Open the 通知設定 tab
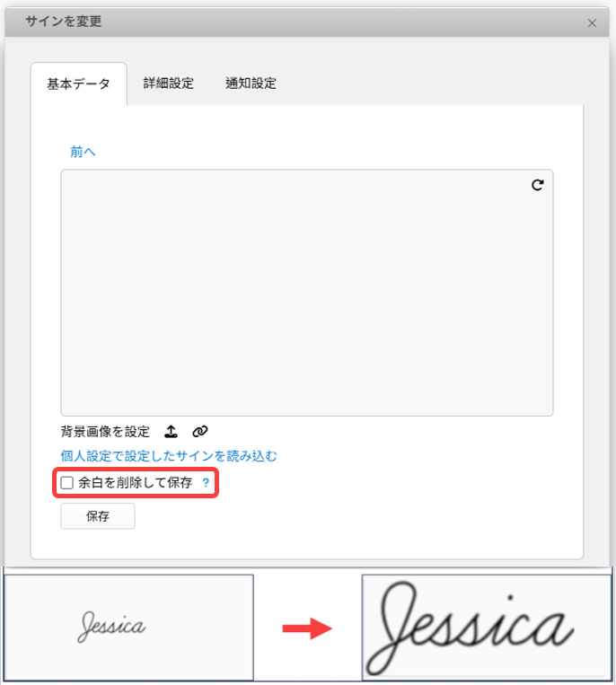 coord(251,83)
